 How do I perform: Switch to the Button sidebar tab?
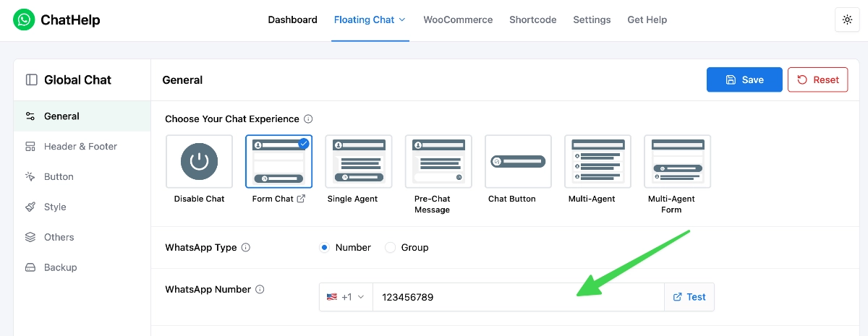pyautogui.click(x=82, y=177)
